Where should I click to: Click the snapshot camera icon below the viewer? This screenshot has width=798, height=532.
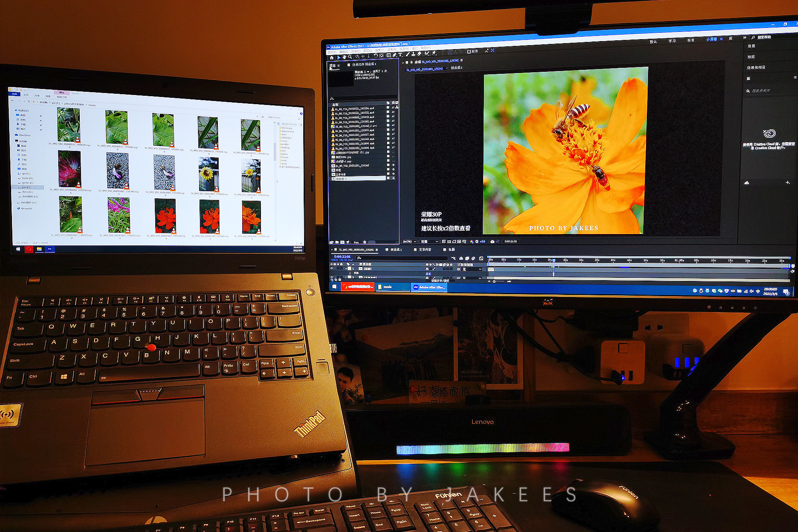pyautogui.click(x=492, y=241)
